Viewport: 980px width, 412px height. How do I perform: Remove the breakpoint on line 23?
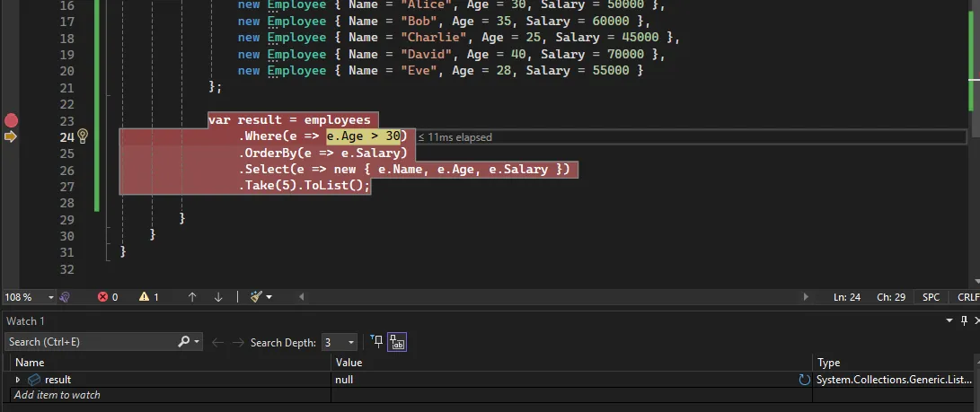(11, 119)
